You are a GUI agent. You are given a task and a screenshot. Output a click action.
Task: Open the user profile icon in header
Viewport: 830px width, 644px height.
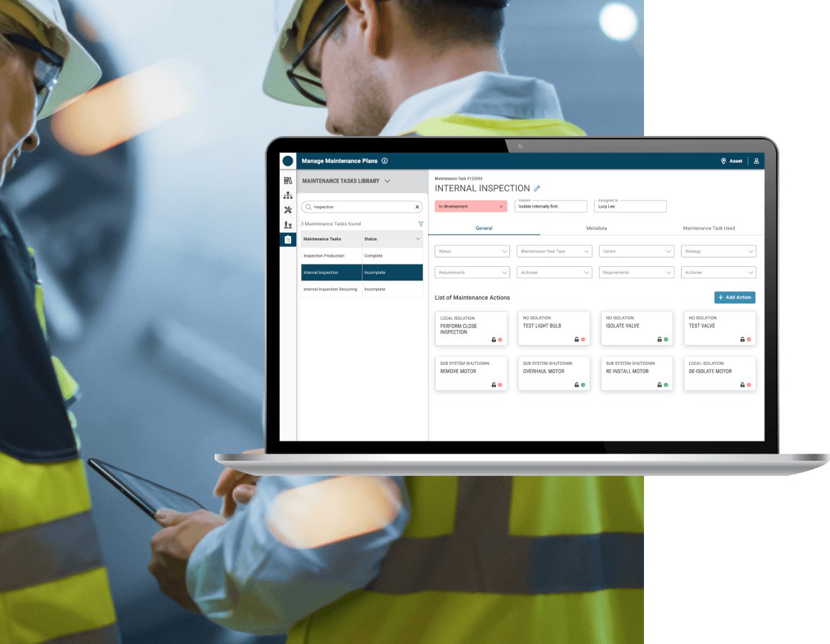tap(756, 161)
